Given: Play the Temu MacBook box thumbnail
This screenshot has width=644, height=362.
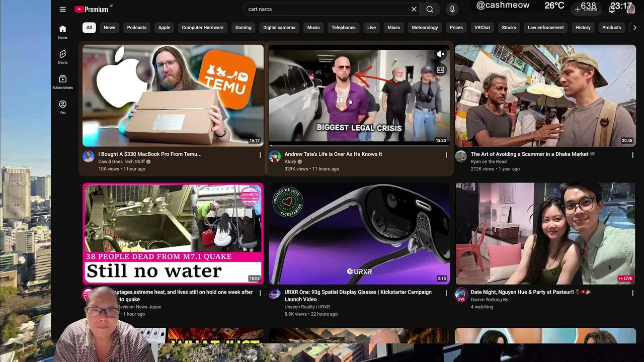Looking at the screenshot, I should click(173, 96).
